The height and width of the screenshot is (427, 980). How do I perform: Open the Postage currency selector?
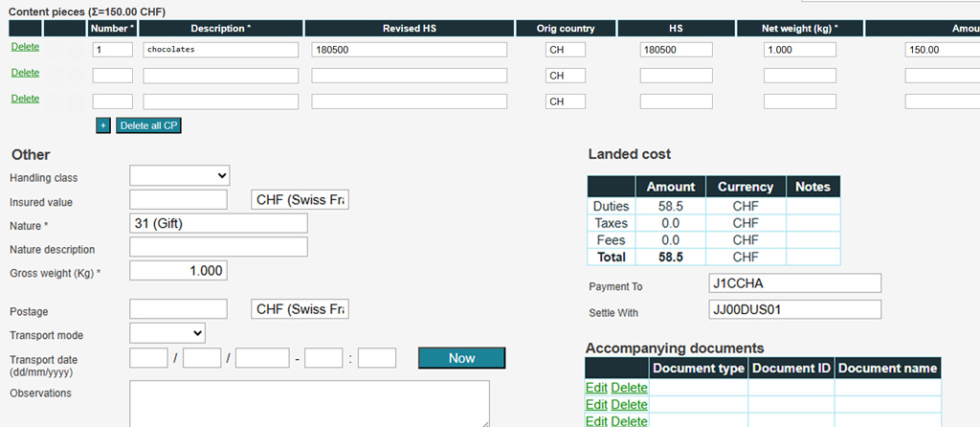click(300, 309)
